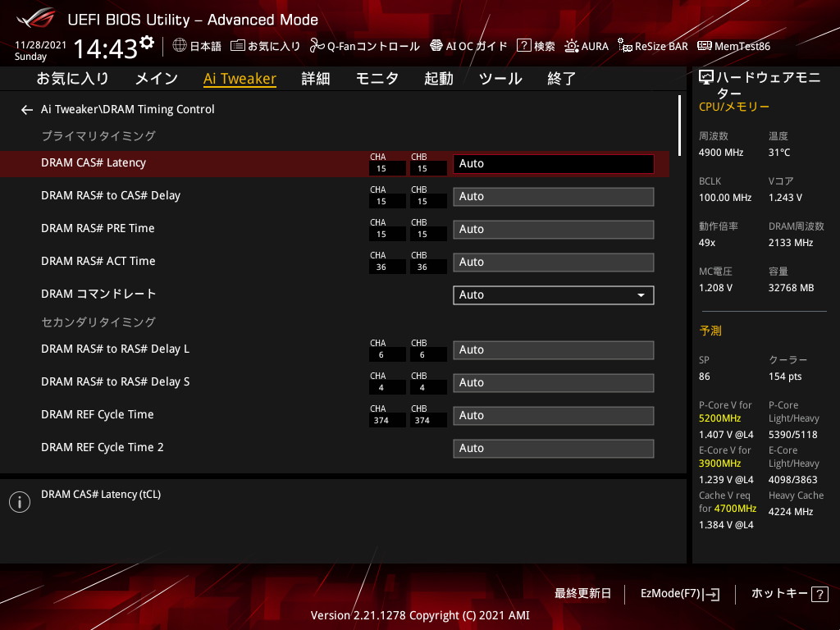
Task: Click DRAM REF Cycle Time field
Action: click(554, 416)
